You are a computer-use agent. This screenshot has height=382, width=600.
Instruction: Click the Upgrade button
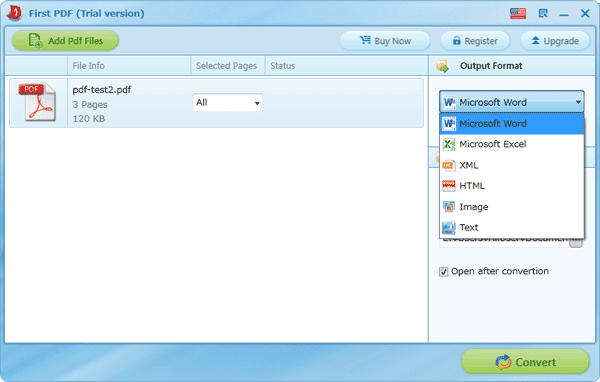[555, 41]
